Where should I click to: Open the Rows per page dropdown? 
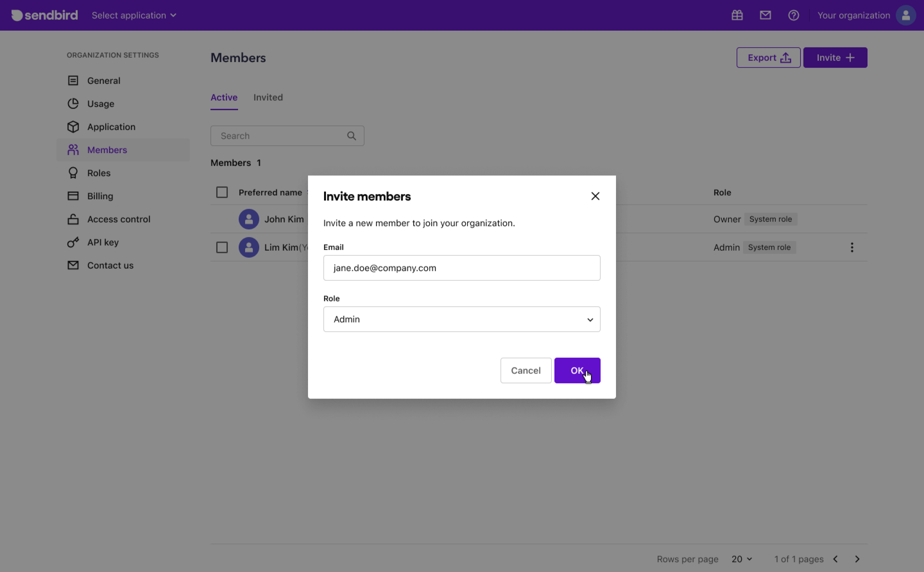coord(741,559)
